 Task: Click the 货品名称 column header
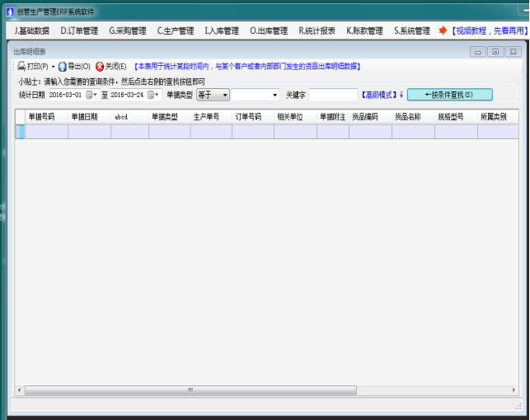(x=408, y=117)
